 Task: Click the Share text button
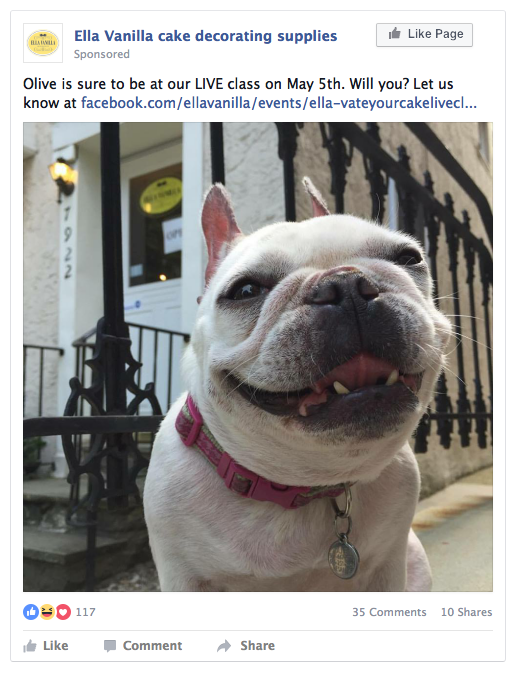click(x=257, y=646)
